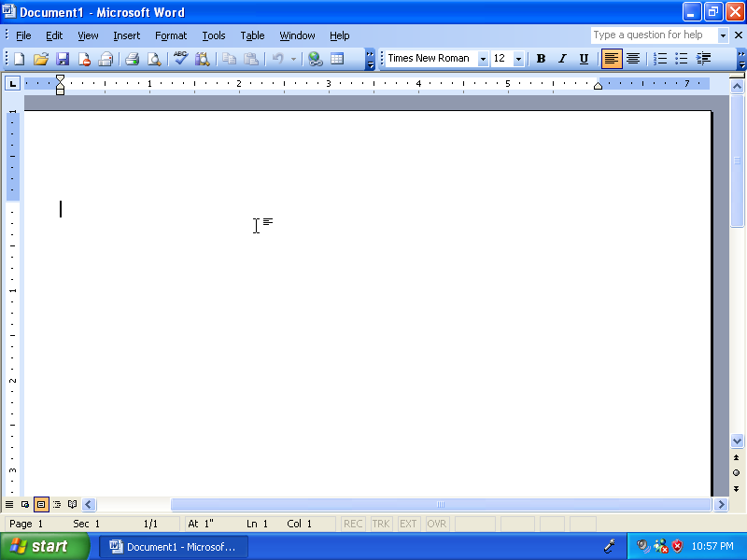The width and height of the screenshot is (747, 560).
Task: Create a new blank document
Action: click(x=19, y=59)
